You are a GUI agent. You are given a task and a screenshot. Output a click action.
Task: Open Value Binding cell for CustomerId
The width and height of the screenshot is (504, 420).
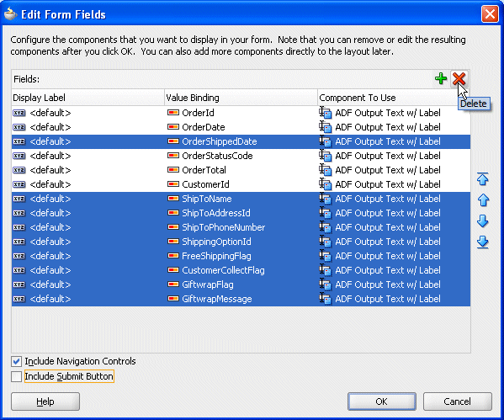241,184
